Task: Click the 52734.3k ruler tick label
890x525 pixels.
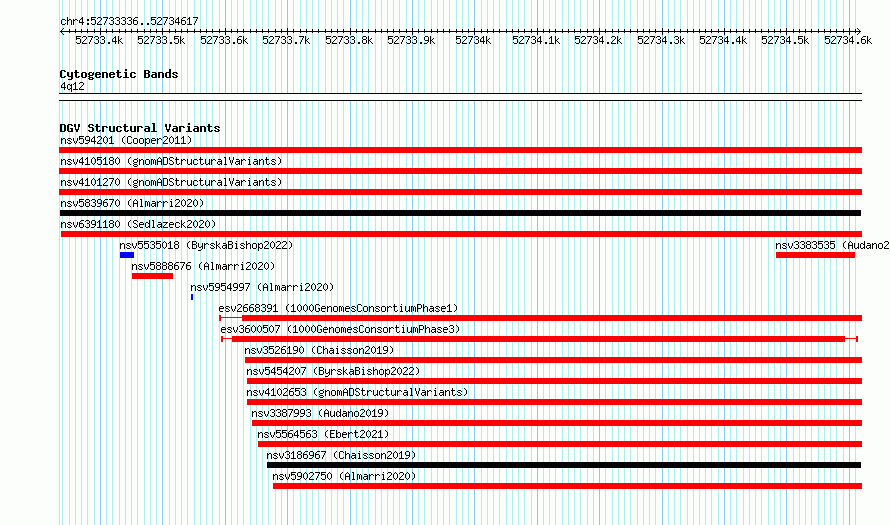Action: [x=661, y=40]
